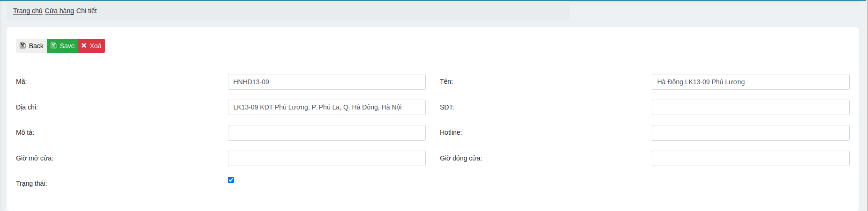Select the Hotline input box
868x211 pixels.
point(750,133)
